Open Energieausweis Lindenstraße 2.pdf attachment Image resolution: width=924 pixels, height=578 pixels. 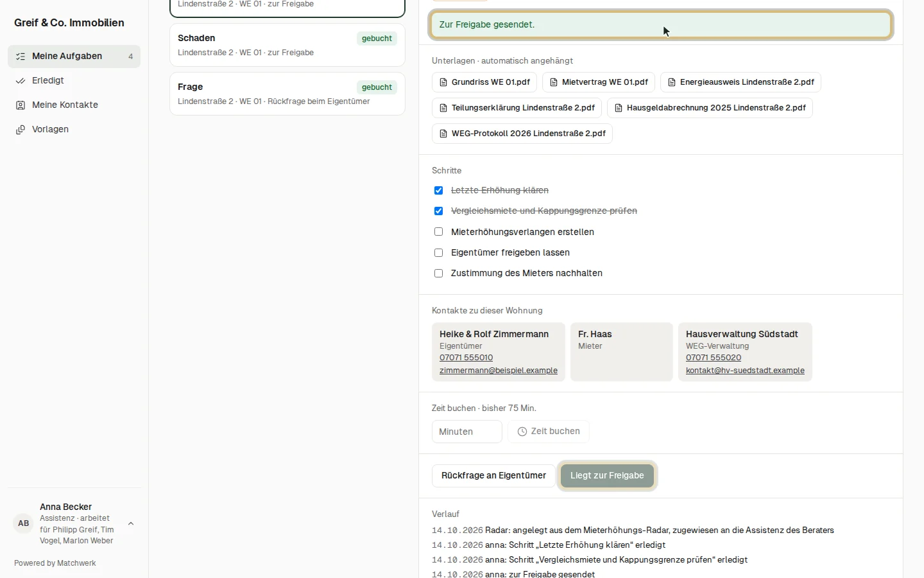click(x=740, y=82)
